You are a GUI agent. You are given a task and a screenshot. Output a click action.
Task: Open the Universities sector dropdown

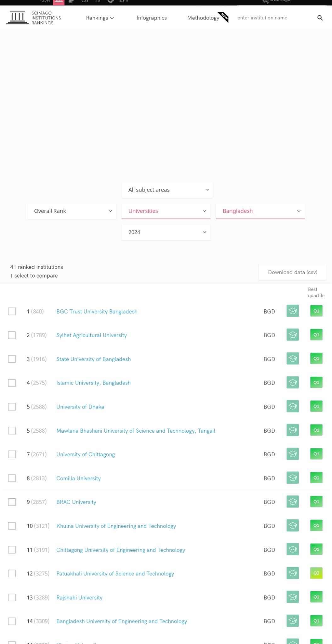[x=166, y=211]
